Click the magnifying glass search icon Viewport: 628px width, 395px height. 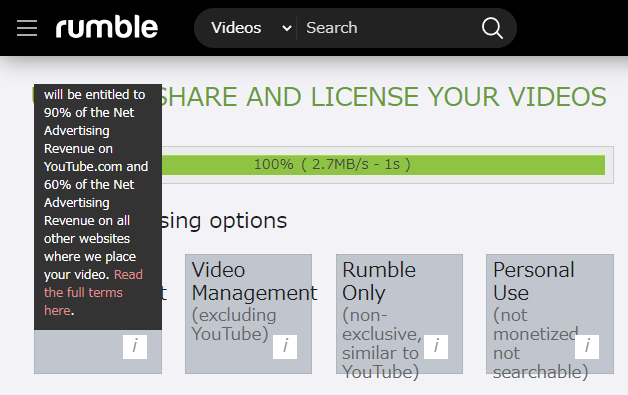(492, 28)
